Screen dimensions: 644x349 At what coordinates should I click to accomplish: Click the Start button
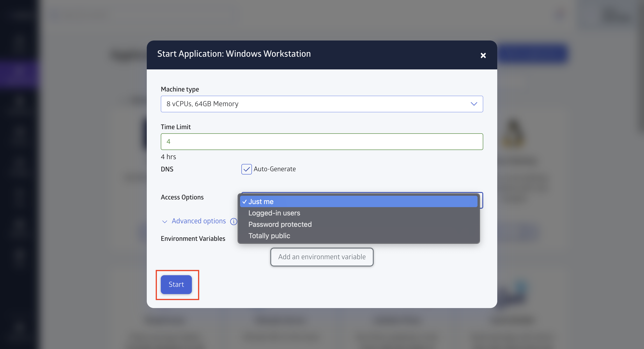click(x=176, y=285)
